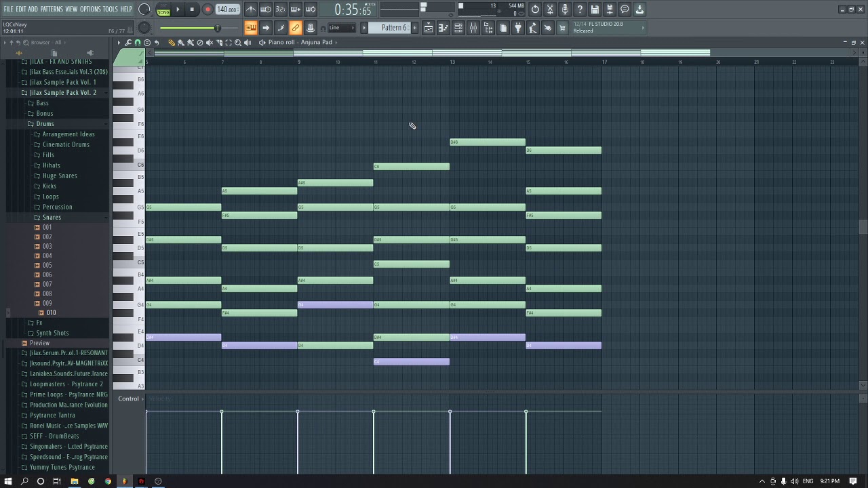Viewport: 868px width, 488px height.
Task: Open the piano roll main menu arrow
Action: point(119,43)
